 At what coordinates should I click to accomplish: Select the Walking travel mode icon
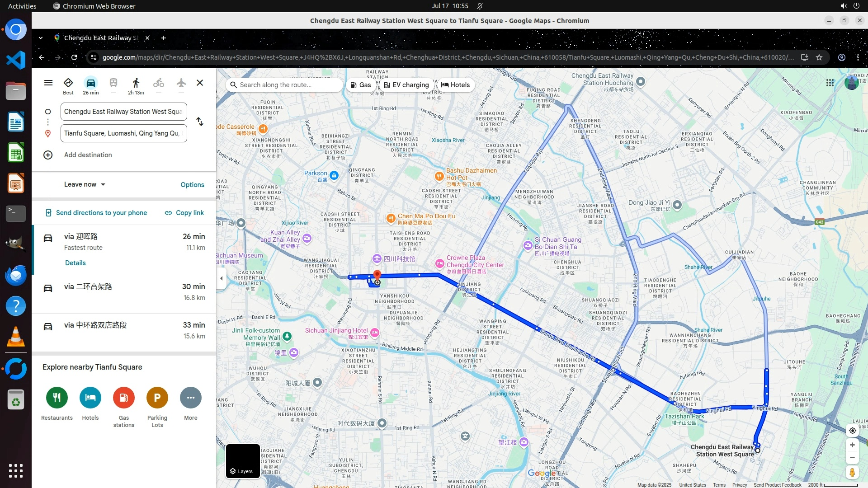pos(136,83)
